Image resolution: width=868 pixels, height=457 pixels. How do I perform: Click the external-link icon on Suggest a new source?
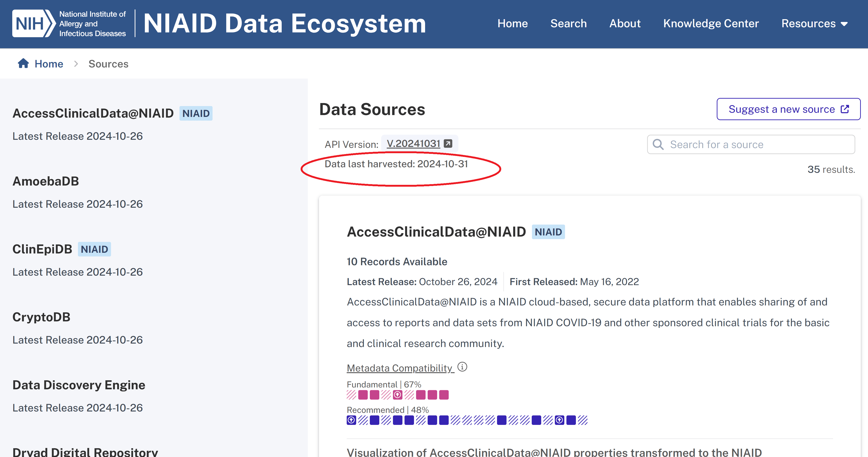tap(845, 109)
